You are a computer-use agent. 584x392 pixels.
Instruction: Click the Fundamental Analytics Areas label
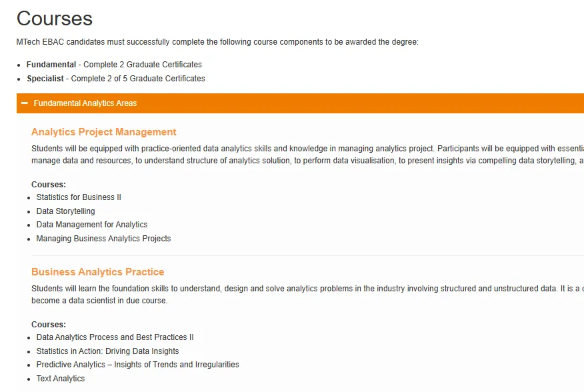tap(85, 103)
